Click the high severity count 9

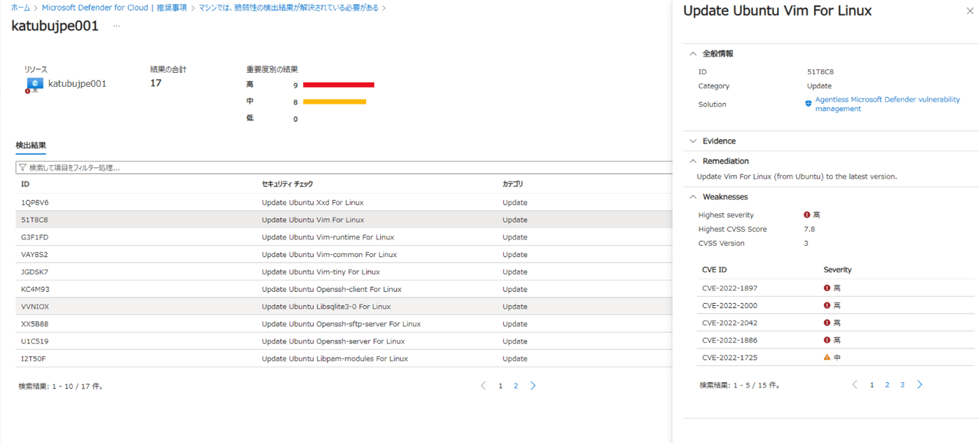click(x=295, y=85)
